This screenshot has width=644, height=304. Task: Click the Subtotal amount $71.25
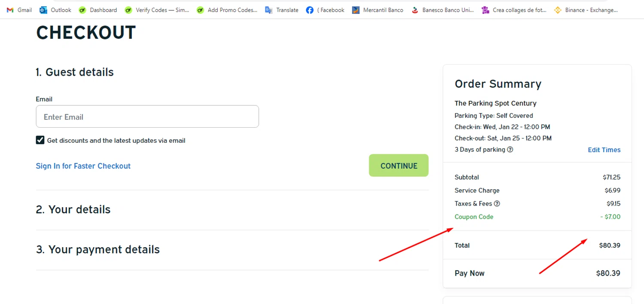coord(611,177)
